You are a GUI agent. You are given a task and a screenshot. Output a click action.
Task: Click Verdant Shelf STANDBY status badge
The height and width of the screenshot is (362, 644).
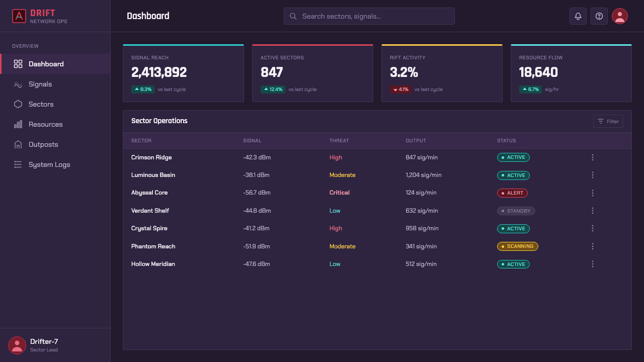coord(516,211)
